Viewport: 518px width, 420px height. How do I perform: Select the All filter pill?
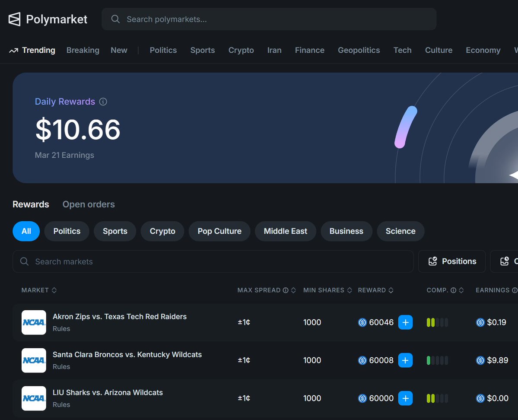coord(26,231)
